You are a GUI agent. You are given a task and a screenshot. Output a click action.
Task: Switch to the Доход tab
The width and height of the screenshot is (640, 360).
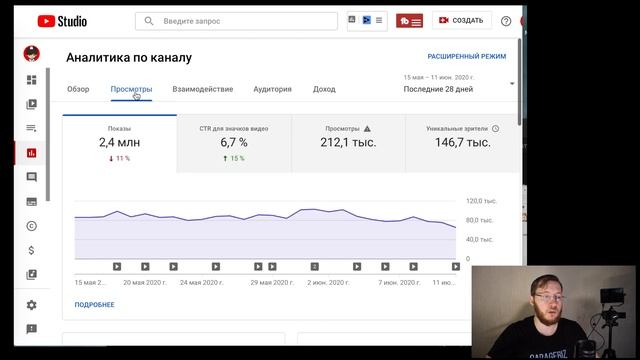click(x=324, y=89)
